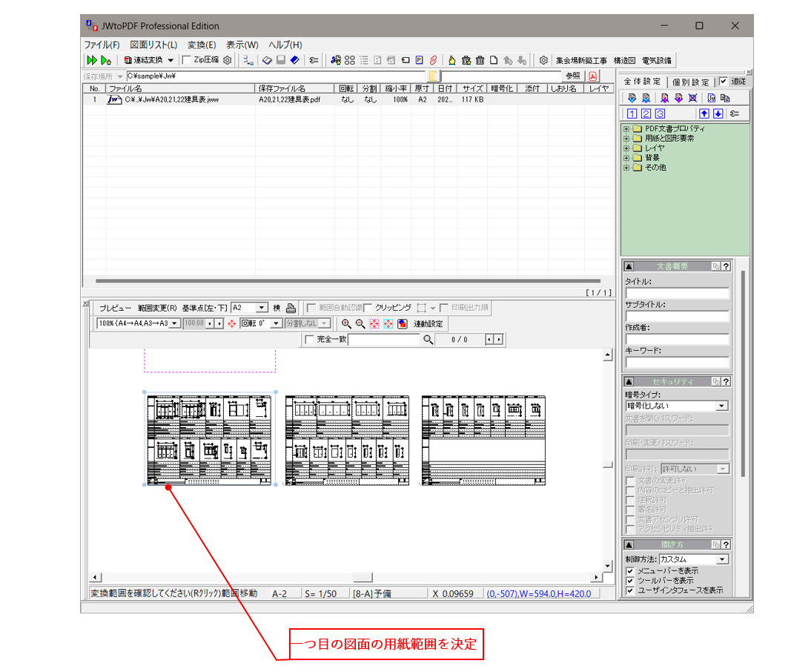Enable the Zip圧縮 checkbox

click(x=187, y=60)
